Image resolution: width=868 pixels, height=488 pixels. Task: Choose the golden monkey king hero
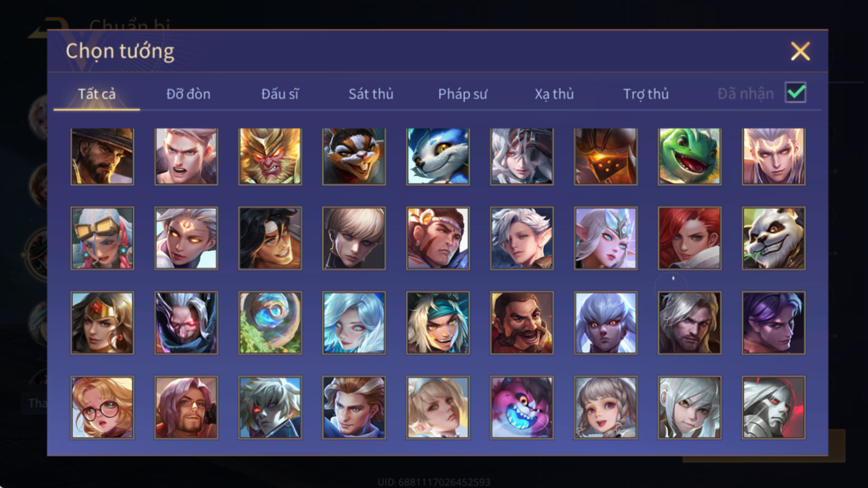point(270,156)
